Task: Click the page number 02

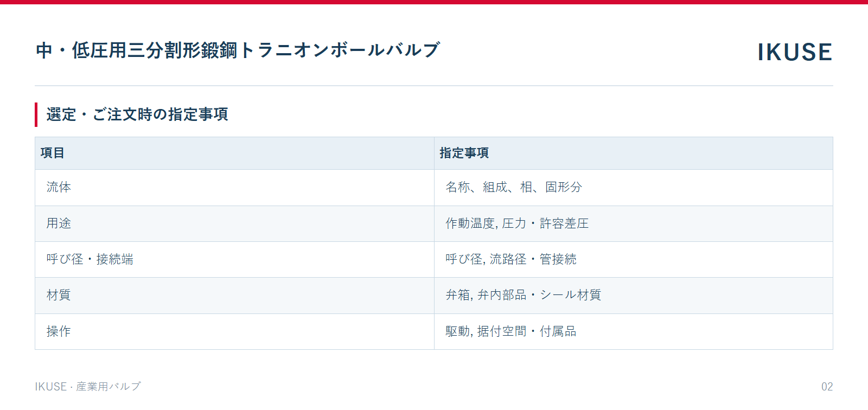Action: [827, 387]
